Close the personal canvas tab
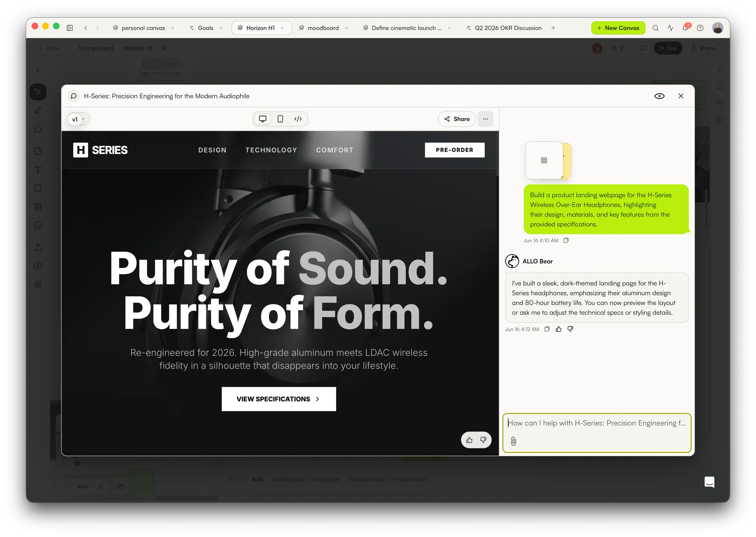The width and height of the screenshot is (756, 537). (172, 28)
